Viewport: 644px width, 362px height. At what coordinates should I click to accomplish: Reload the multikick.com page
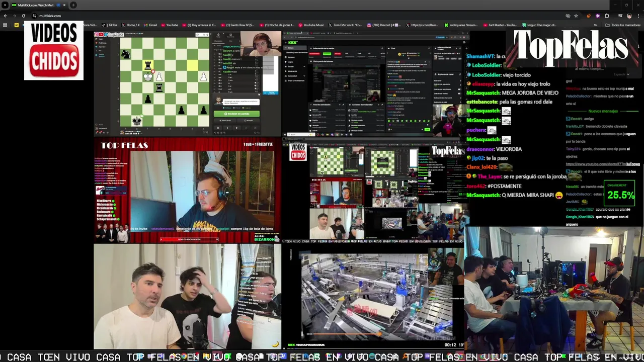[x=23, y=16]
